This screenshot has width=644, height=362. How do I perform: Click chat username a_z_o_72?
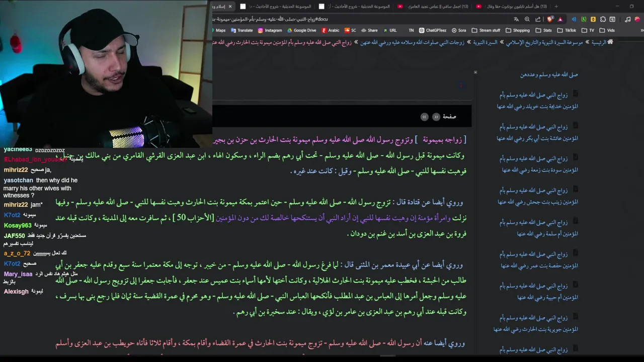pos(17,253)
